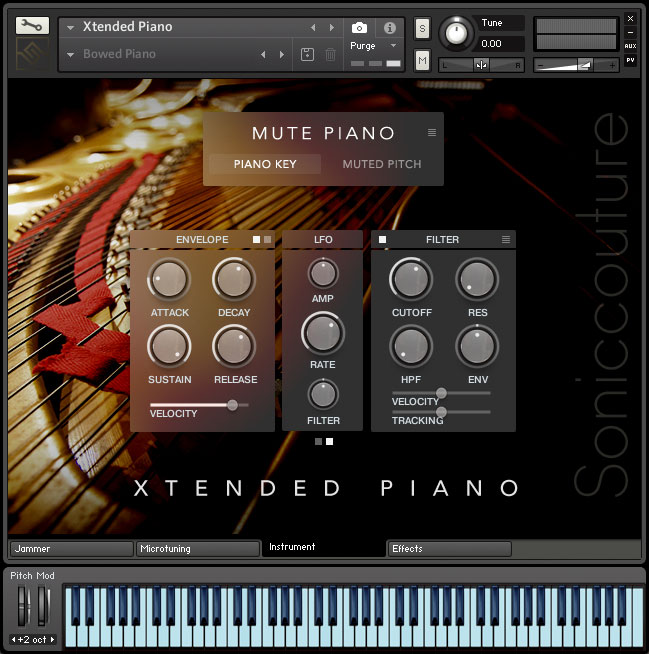Select previous snapshot arrow beside Bowed Piano
The width and height of the screenshot is (649, 654).
point(263,55)
